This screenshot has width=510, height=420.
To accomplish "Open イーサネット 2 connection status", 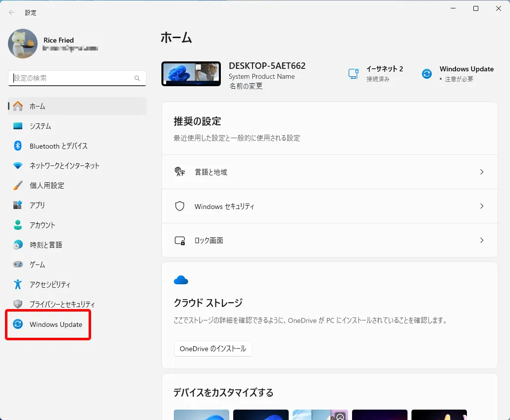I will [376, 73].
